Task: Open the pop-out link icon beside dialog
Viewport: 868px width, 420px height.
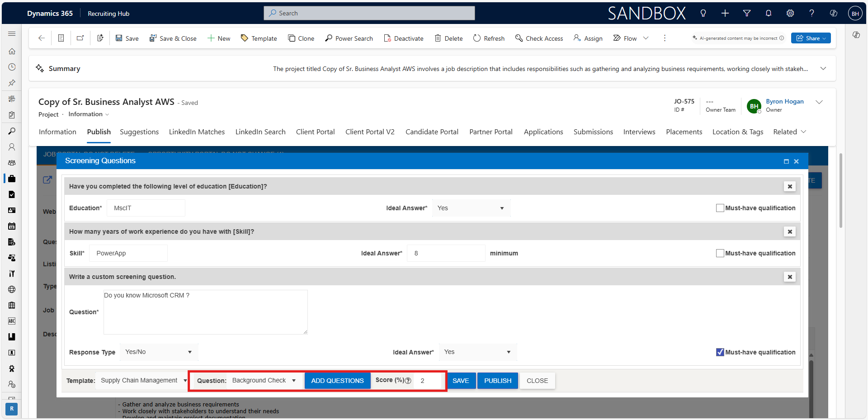Action: (47, 180)
